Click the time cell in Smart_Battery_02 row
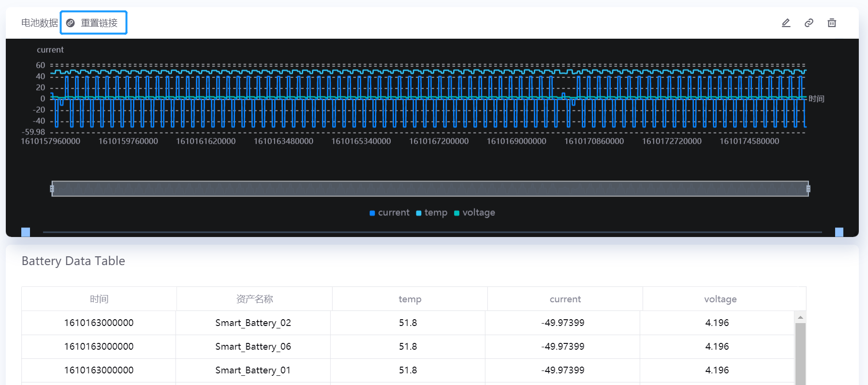 (99, 323)
